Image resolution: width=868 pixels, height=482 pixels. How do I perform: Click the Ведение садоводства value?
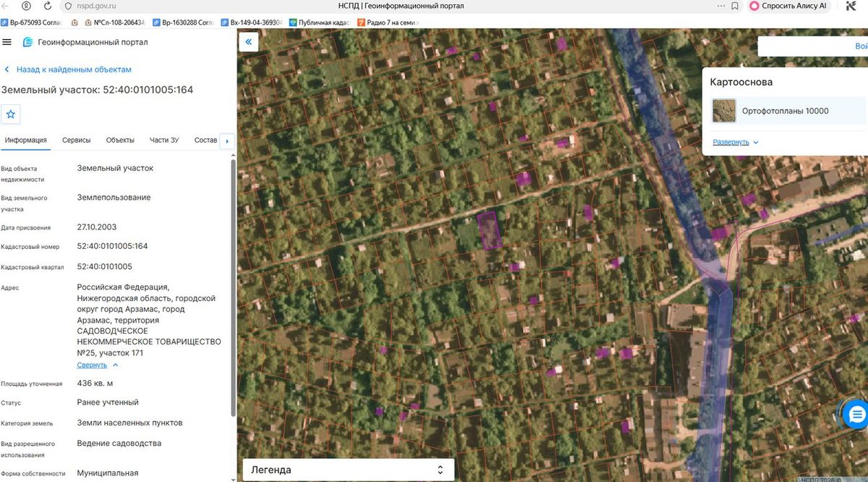[x=119, y=443]
